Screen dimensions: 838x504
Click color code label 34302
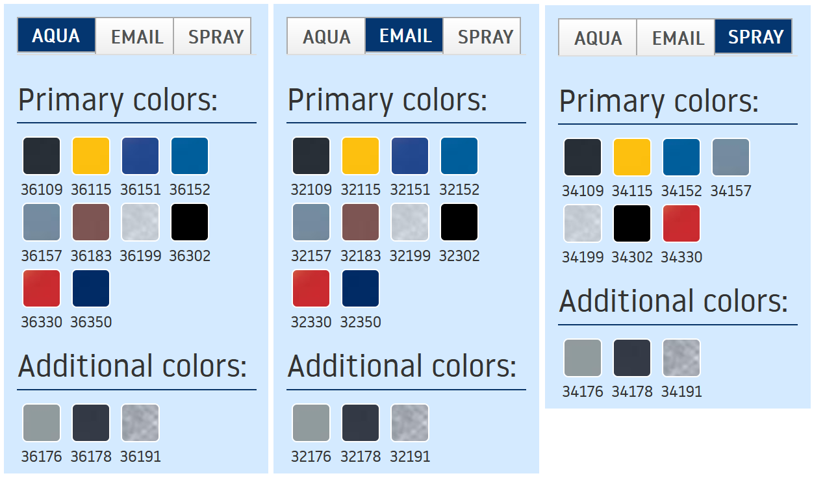coord(632,257)
